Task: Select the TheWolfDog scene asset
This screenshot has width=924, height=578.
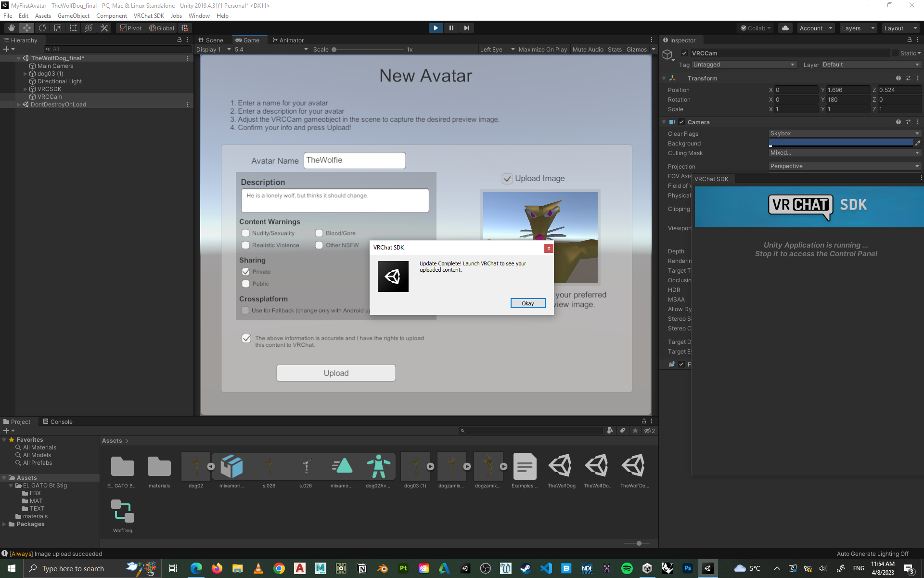Action: [x=561, y=471]
